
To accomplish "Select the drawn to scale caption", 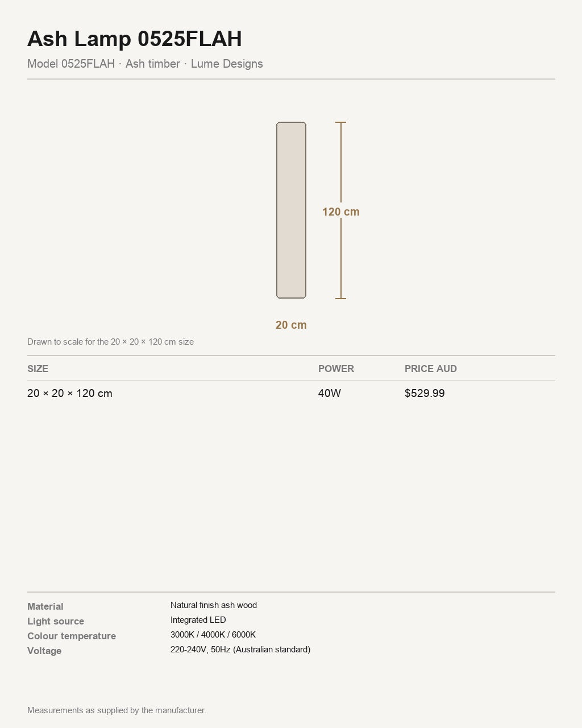I will coord(111,342).
